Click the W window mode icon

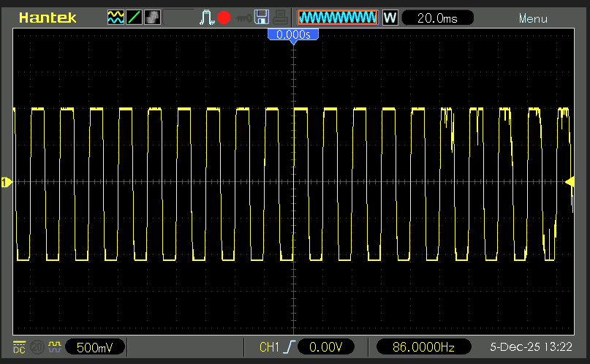(390, 18)
